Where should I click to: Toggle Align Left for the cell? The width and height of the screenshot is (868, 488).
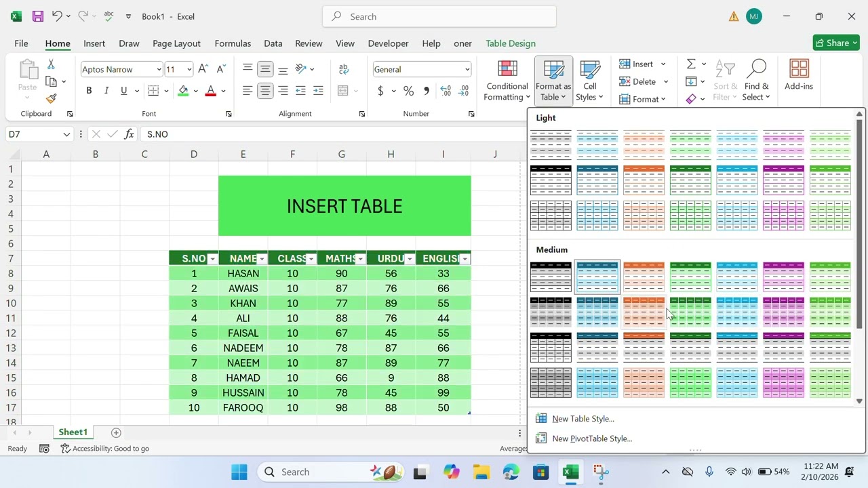248,91
